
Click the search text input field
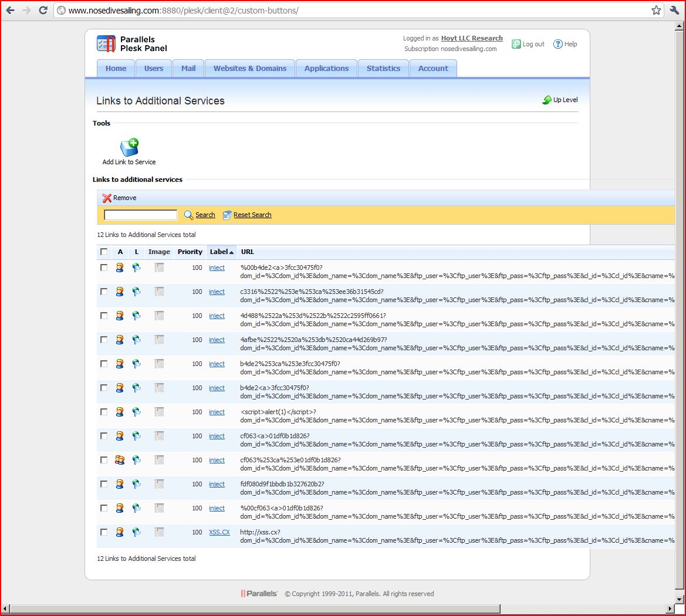coord(140,215)
